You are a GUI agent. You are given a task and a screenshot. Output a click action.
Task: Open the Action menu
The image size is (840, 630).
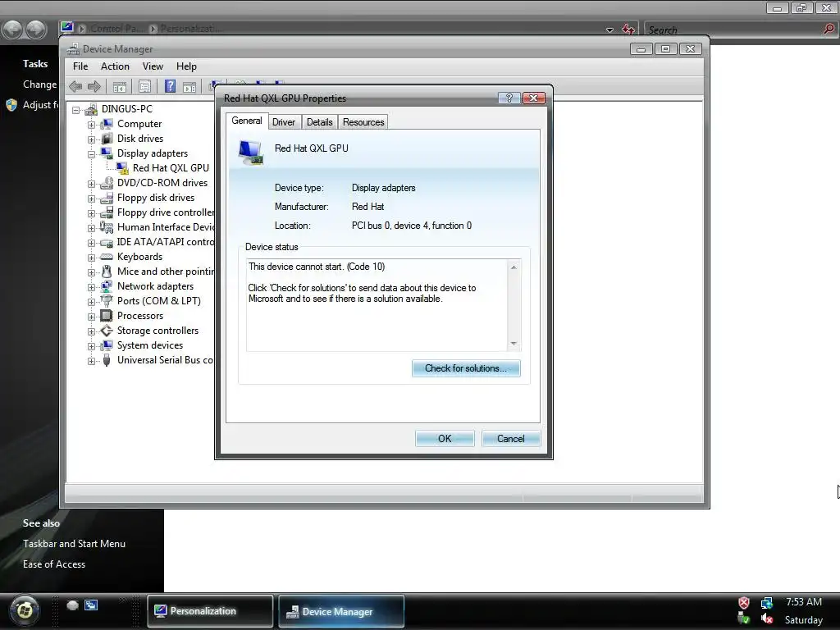click(115, 66)
